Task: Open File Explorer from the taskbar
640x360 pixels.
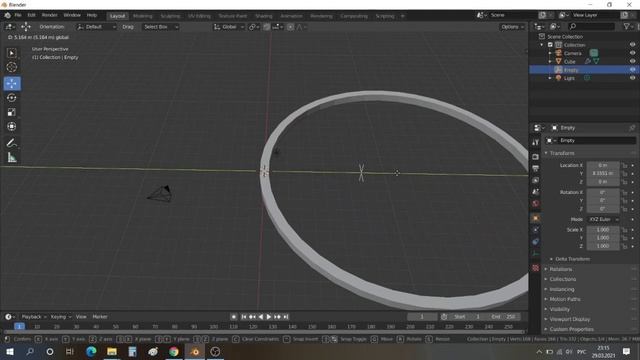Action: [x=112, y=351]
